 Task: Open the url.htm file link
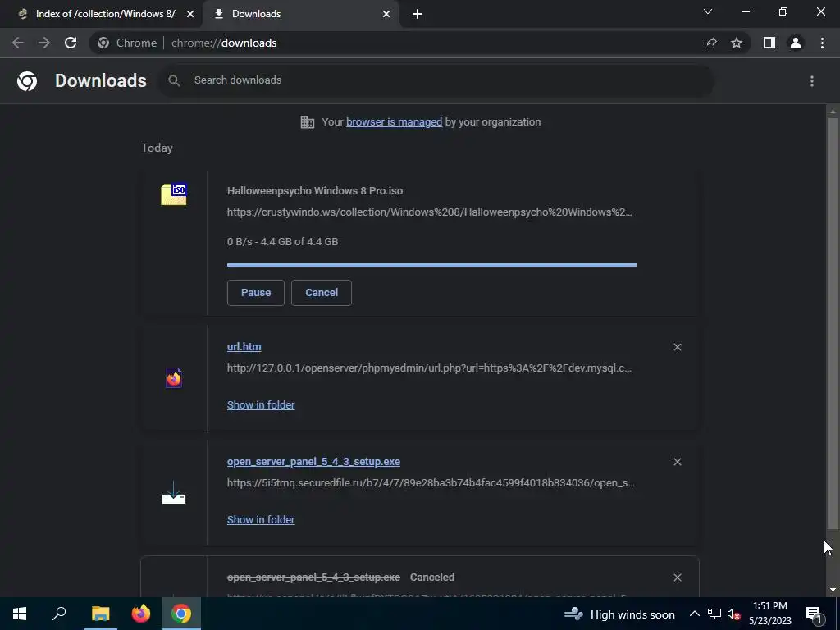click(x=244, y=347)
